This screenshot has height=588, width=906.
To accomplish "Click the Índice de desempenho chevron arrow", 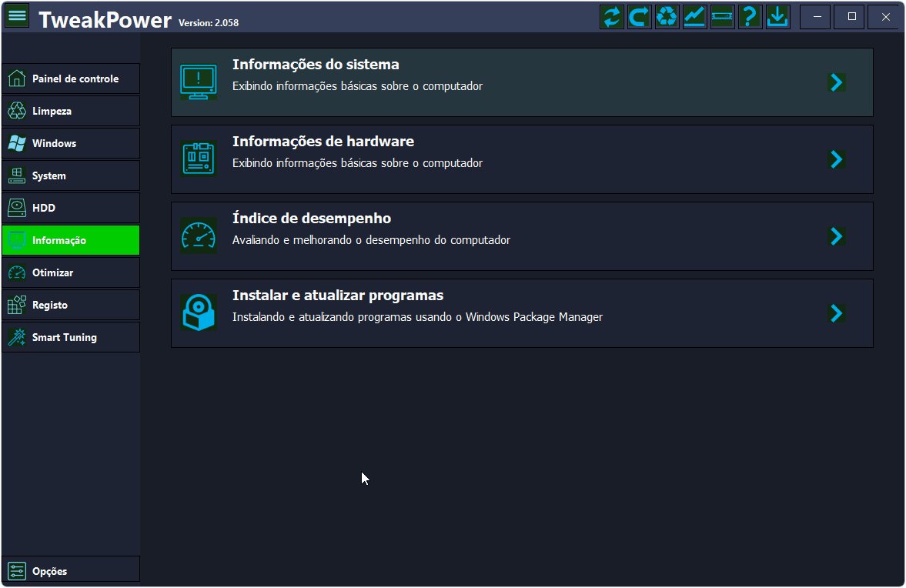I will point(837,236).
